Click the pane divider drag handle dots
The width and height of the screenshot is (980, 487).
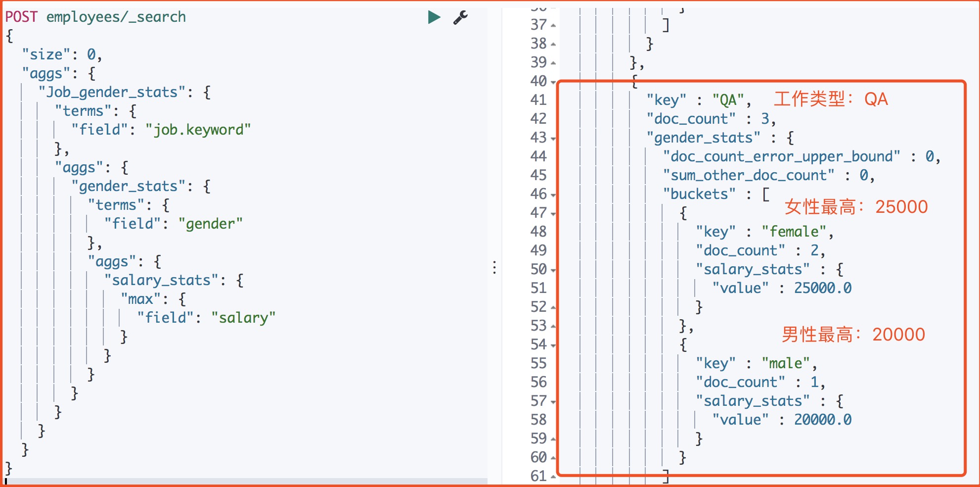pyautogui.click(x=494, y=267)
